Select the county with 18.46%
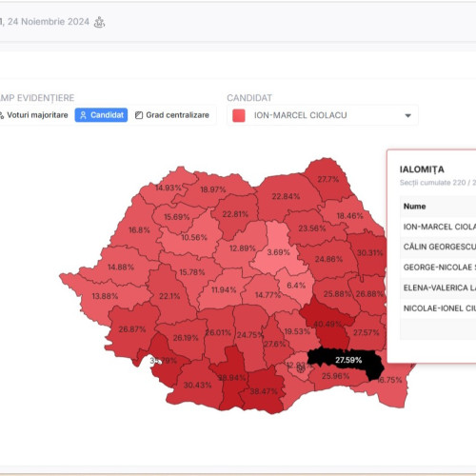The image size is (476, 476). 349,216
